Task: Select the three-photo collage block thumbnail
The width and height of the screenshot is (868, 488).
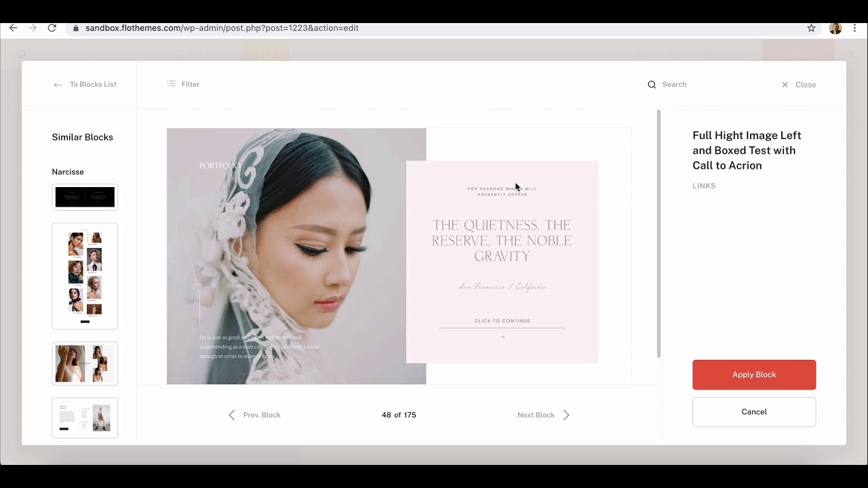Action: [x=85, y=364]
